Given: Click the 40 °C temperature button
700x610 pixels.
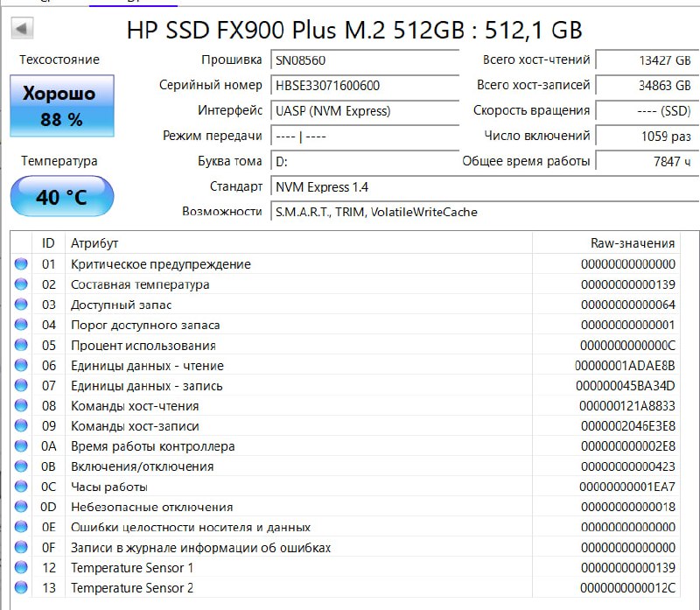Looking at the screenshot, I should 61,197.
